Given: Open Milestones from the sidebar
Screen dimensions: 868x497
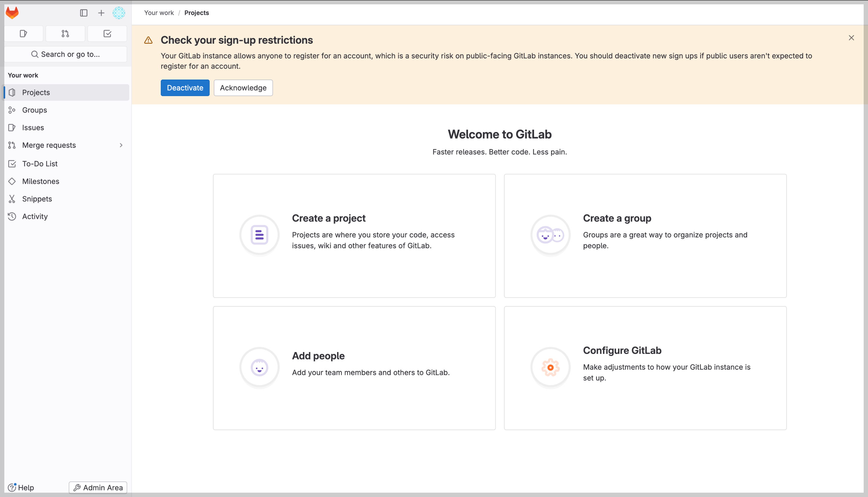Looking at the screenshot, I should (41, 181).
